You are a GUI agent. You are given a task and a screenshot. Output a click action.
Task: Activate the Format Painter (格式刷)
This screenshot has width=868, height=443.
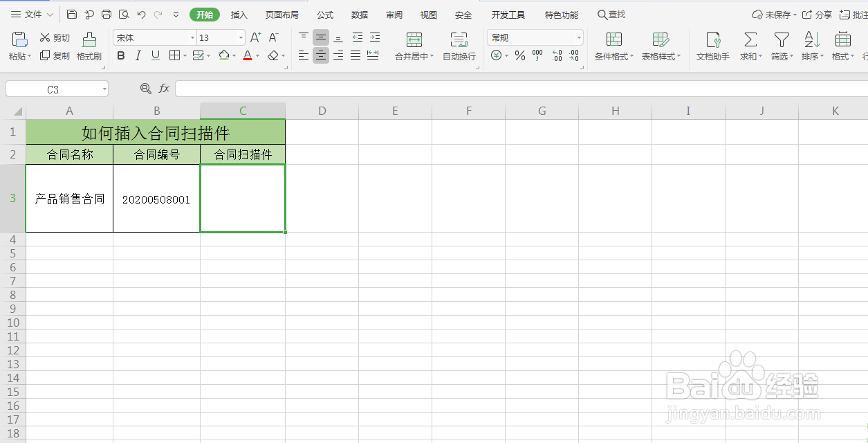point(89,46)
